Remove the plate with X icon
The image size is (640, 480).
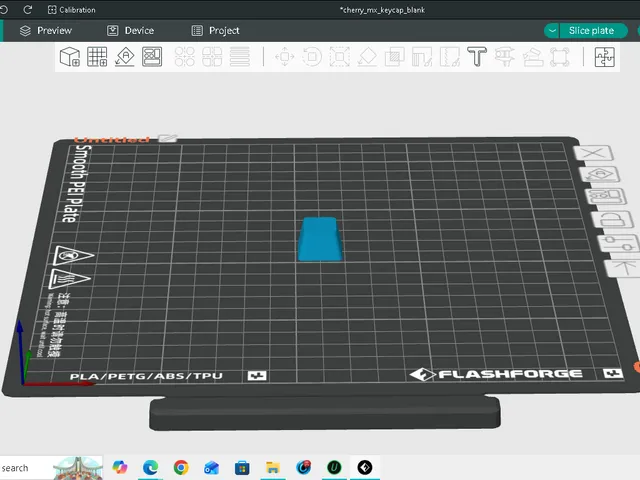tap(593, 153)
